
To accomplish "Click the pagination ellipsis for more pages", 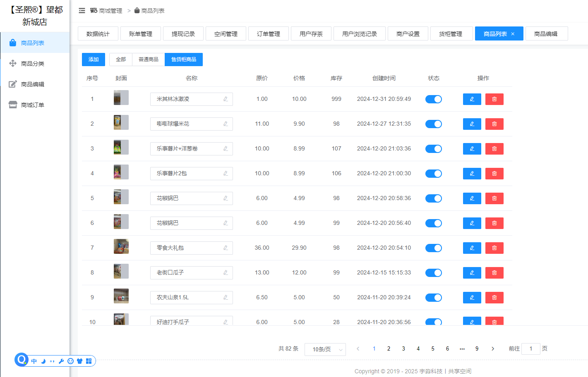I will click(x=462, y=349).
